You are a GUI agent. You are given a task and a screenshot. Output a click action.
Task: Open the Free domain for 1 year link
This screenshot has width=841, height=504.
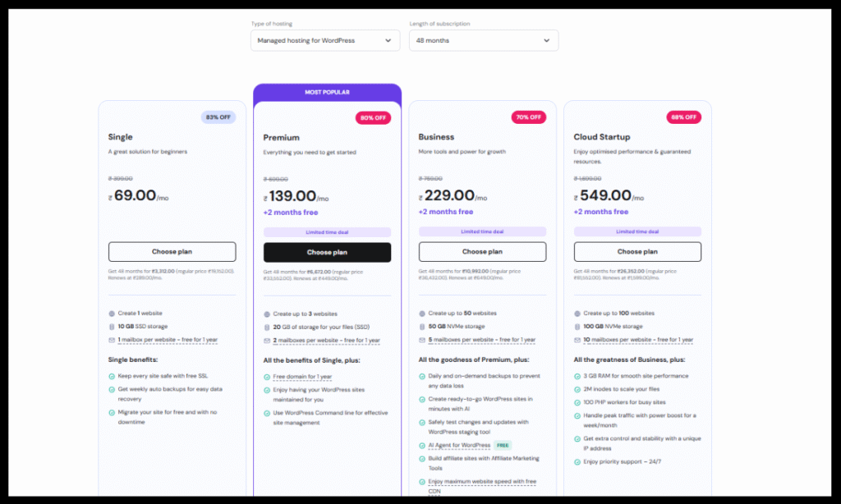click(302, 377)
